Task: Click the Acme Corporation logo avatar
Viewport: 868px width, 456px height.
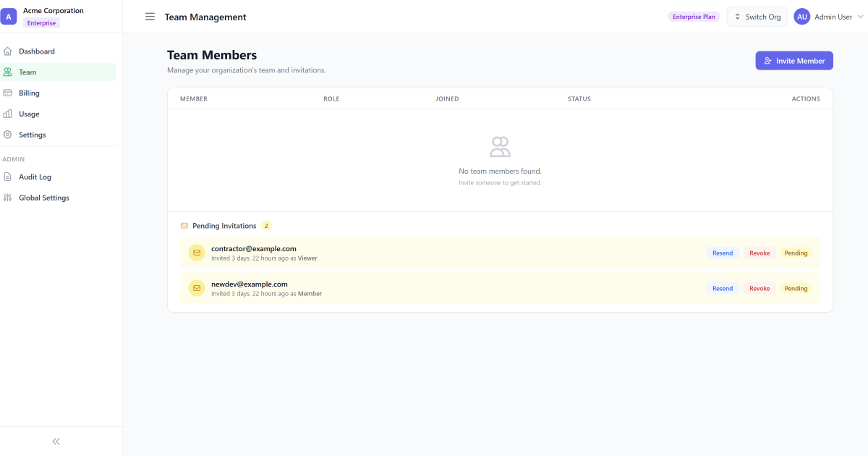Action: pos(9,17)
